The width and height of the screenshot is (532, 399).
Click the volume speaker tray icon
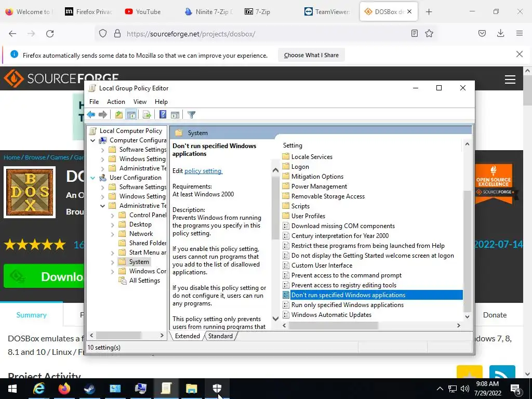(465, 389)
